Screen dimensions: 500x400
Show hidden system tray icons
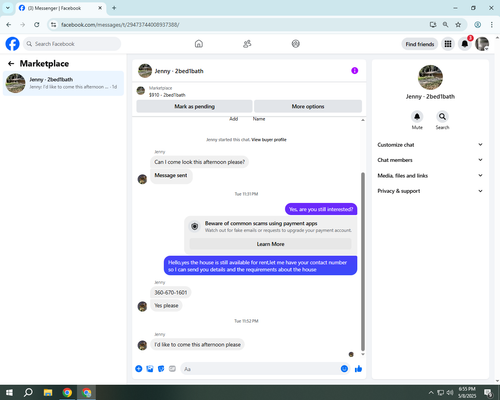pyautogui.click(x=431, y=393)
